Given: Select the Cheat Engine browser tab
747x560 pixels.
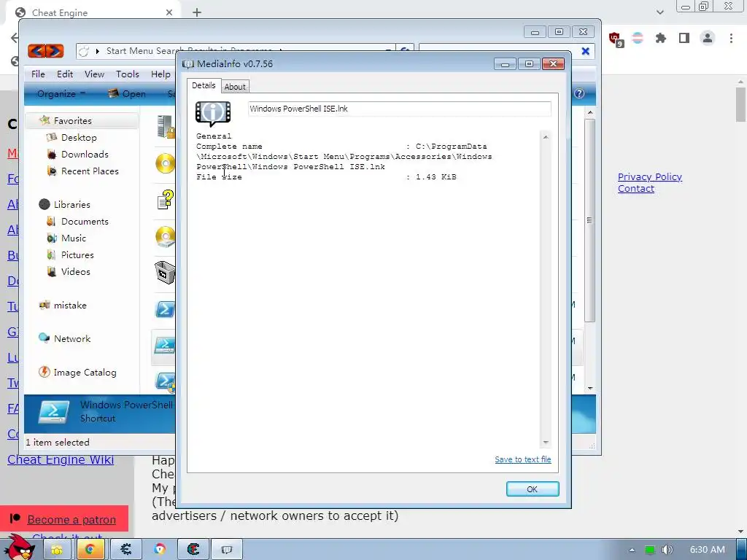Looking at the screenshot, I should point(93,13).
